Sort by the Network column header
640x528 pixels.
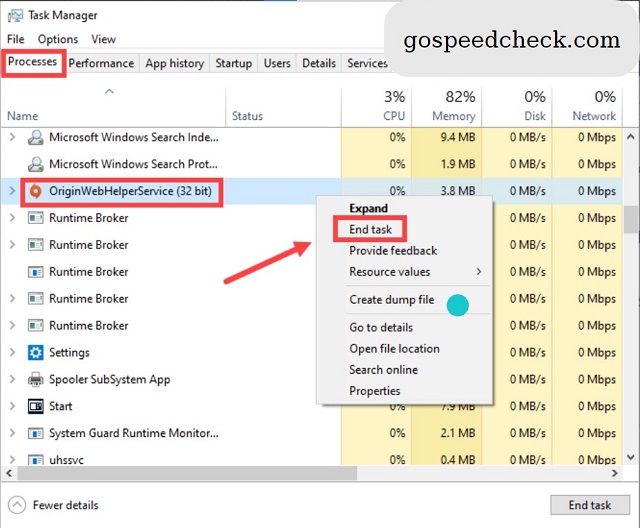tap(587, 106)
